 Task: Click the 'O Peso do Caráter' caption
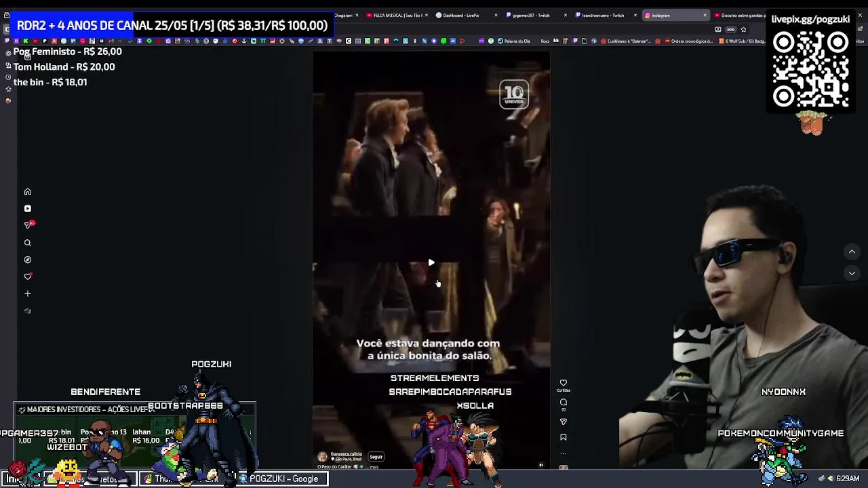(335, 467)
